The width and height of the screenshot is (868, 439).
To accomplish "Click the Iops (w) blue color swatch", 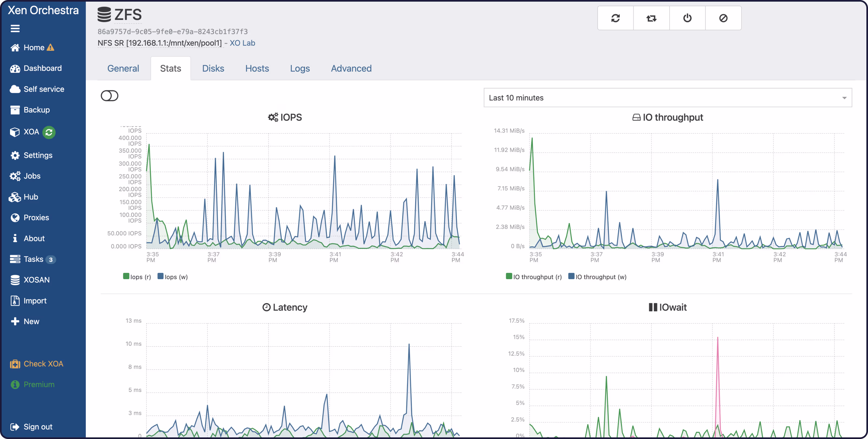I will pos(161,276).
